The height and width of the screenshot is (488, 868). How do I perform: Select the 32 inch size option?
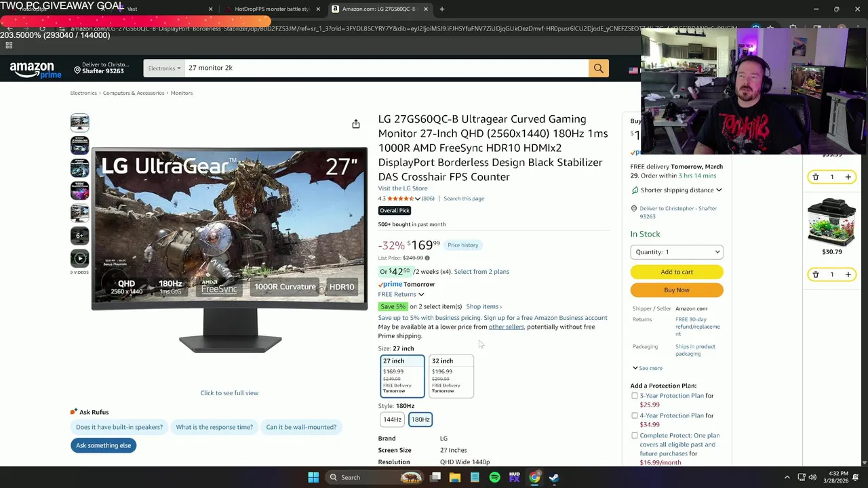click(451, 376)
